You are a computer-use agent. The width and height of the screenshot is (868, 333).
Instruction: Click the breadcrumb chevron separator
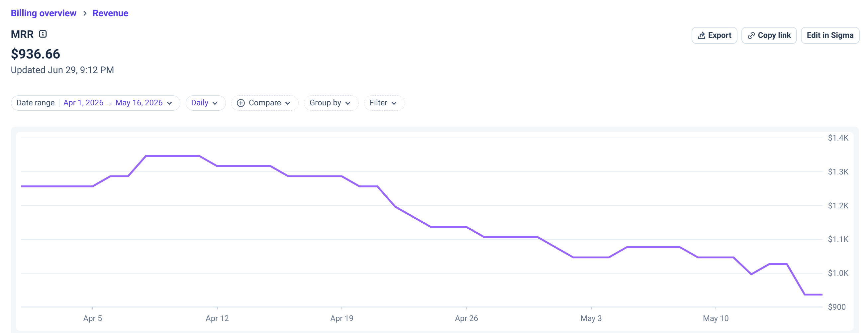coord(85,13)
